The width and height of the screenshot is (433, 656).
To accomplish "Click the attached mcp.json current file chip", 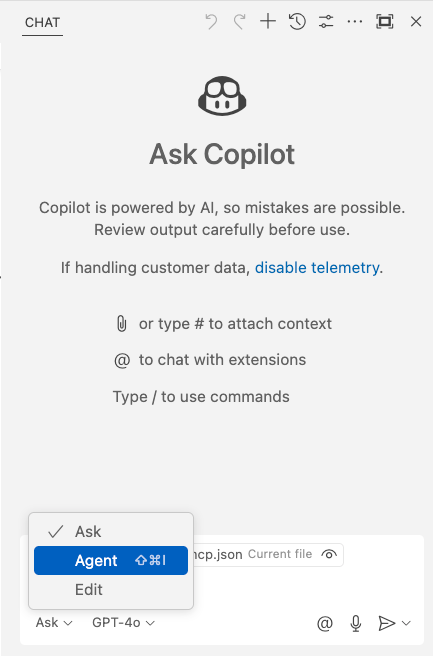I will [x=268, y=554].
